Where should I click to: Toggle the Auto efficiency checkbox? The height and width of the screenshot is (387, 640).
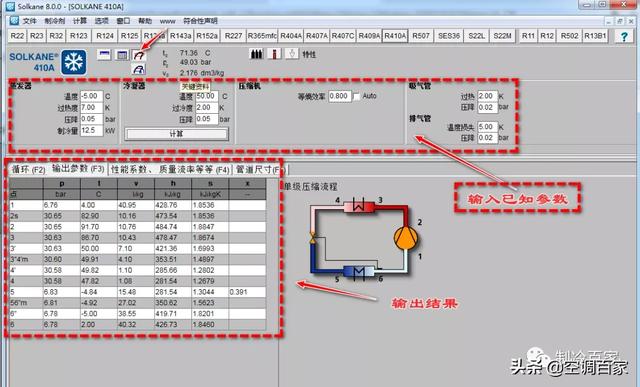pos(357,96)
